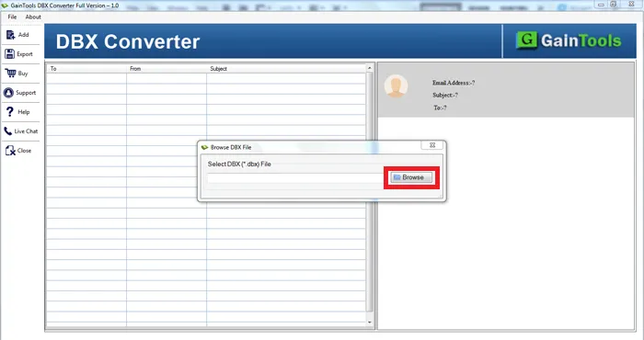Viewport: 644px width, 340px height.
Task: Click the Browse button in dialog
Action: (411, 177)
